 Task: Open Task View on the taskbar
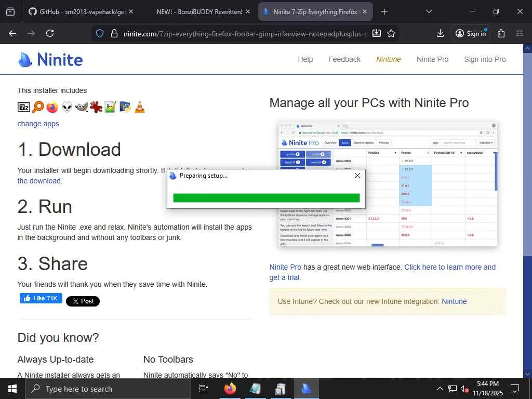(x=203, y=389)
